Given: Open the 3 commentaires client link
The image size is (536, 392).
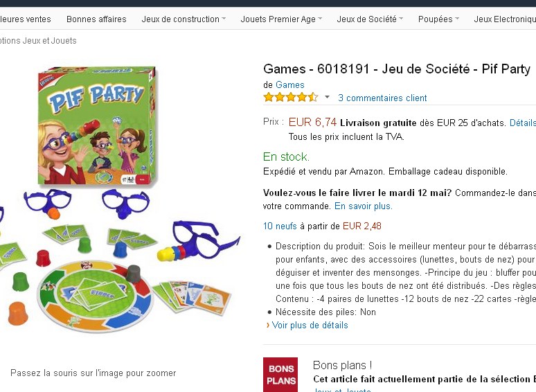Looking at the screenshot, I should coord(382,98).
